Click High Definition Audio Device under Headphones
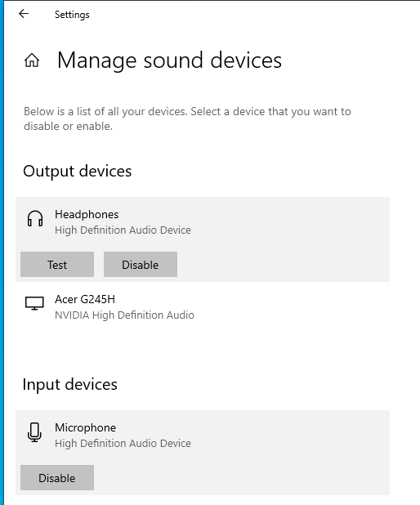Image resolution: width=420 pixels, height=505 pixels. point(123,230)
